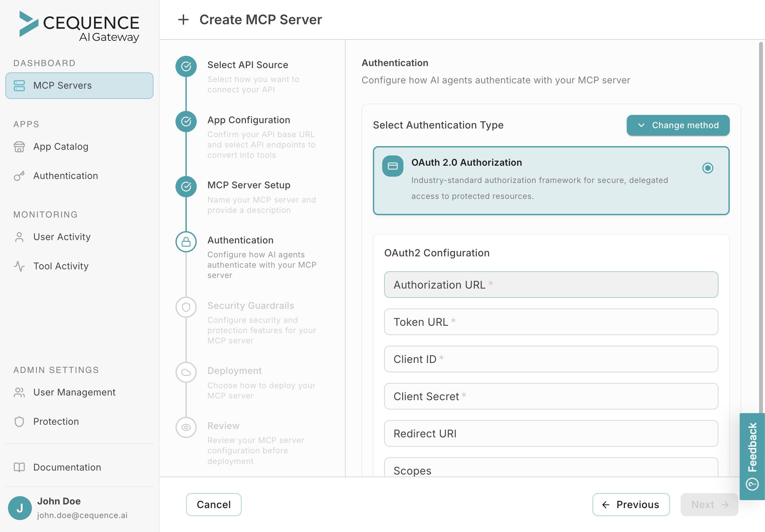Screen dimensions: 765x532
Task: Open the Feedback side tab
Action: pyautogui.click(x=752, y=456)
